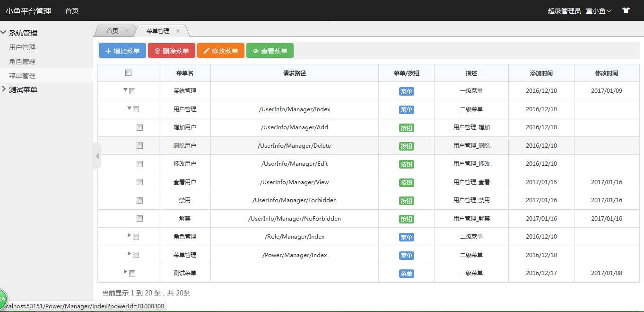Open 角色管理 in the sidebar

22,62
